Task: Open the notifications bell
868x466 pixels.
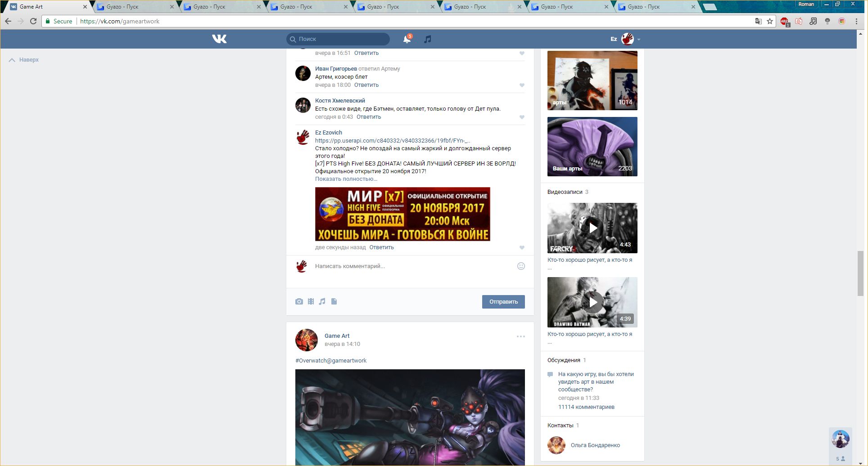Action: tap(407, 39)
